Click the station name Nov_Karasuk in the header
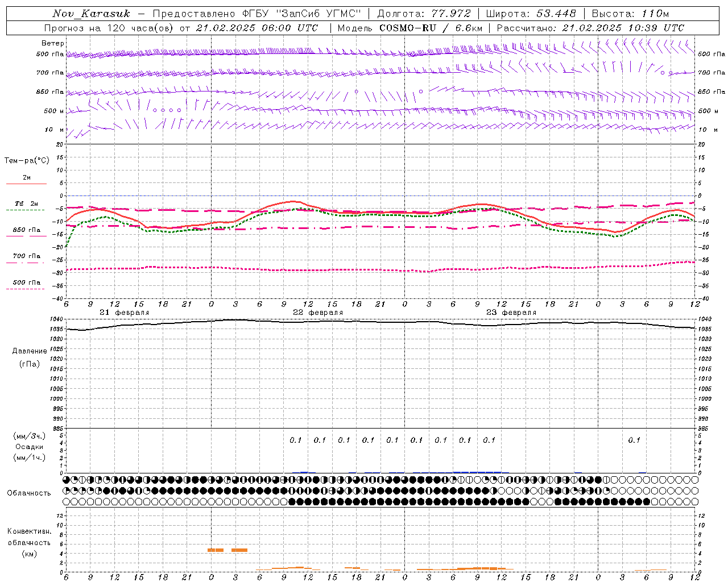 (91, 14)
